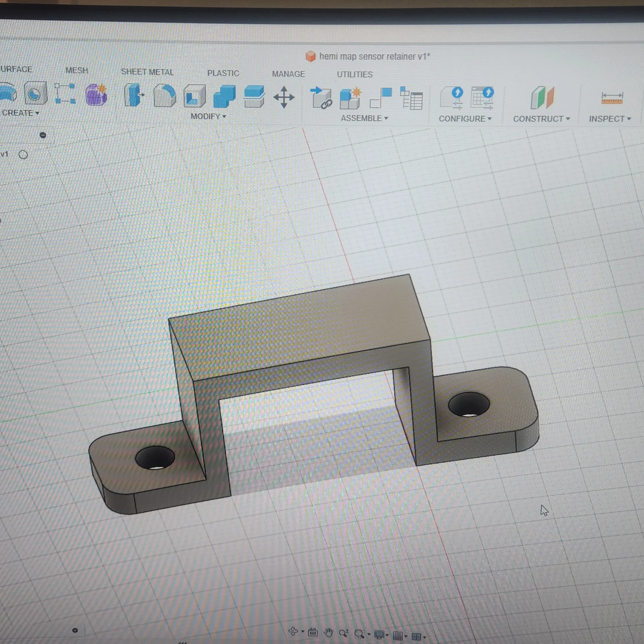Open the Orbit type dropdown arrow
Image resolution: width=644 pixels, height=644 pixels.
click(x=303, y=631)
